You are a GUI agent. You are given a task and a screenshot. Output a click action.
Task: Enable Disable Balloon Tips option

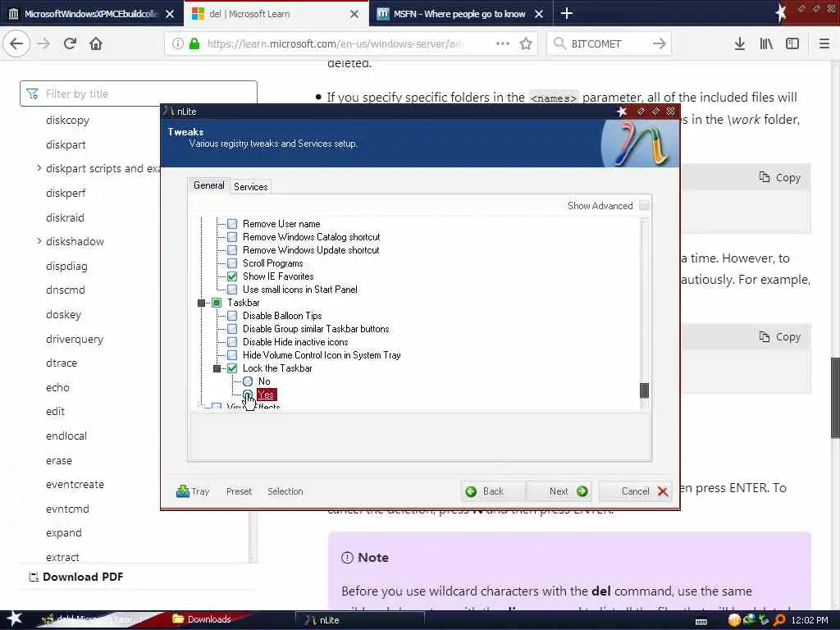coord(232,316)
